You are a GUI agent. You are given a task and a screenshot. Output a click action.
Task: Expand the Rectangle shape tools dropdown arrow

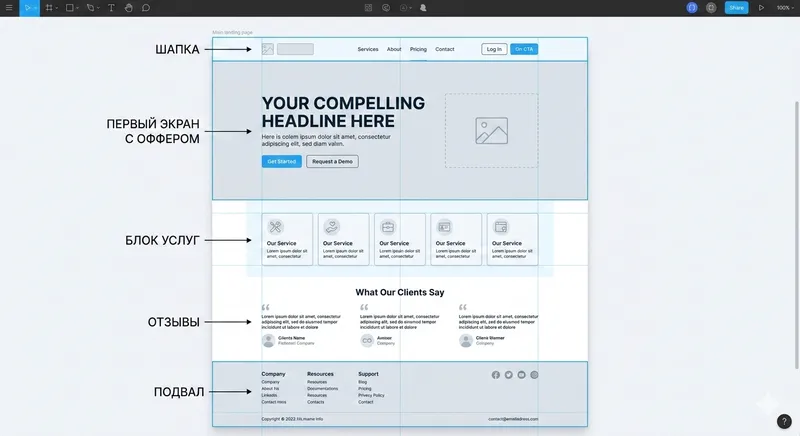point(77,8)
